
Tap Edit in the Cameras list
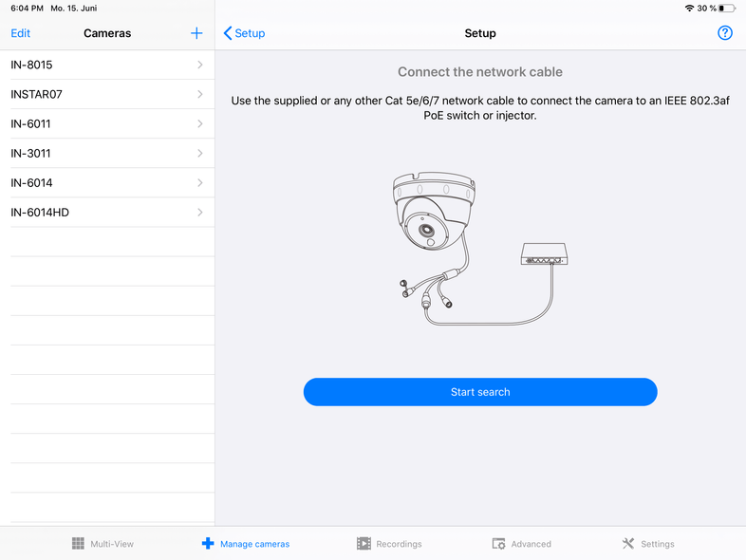21,33
